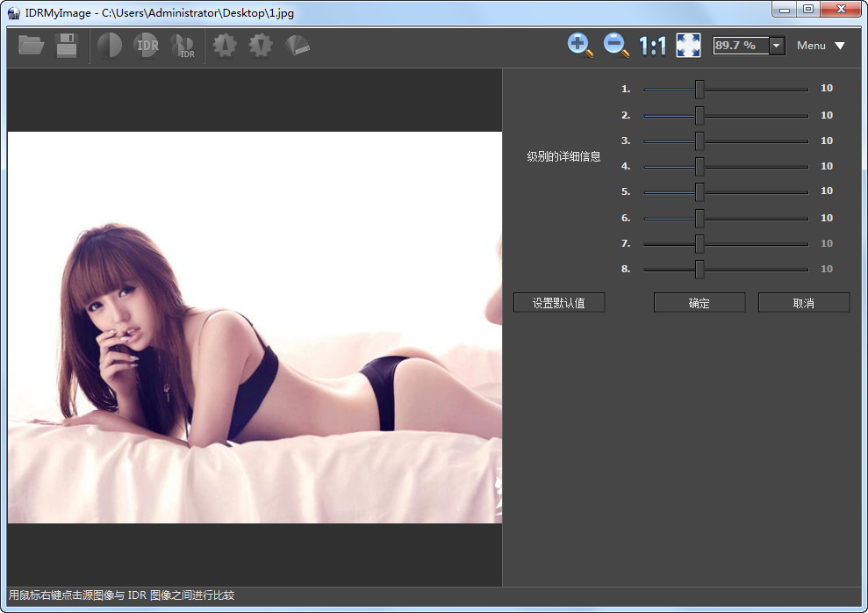Image resolution: width=868 pixels, height=613 pixels.
Task: Open the Menu dropdown
Action: [x=821, y=46]
